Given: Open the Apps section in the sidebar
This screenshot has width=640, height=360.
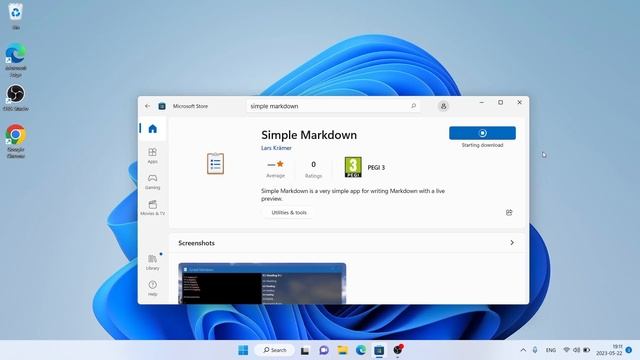Looking at the screenshot, I should tap(152, 156).
